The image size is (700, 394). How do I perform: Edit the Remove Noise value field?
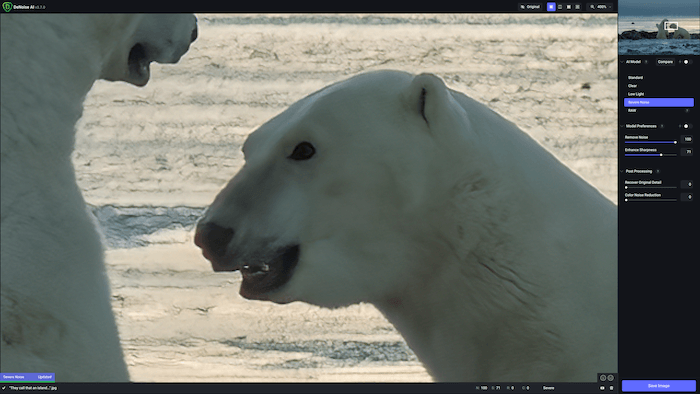688,139
